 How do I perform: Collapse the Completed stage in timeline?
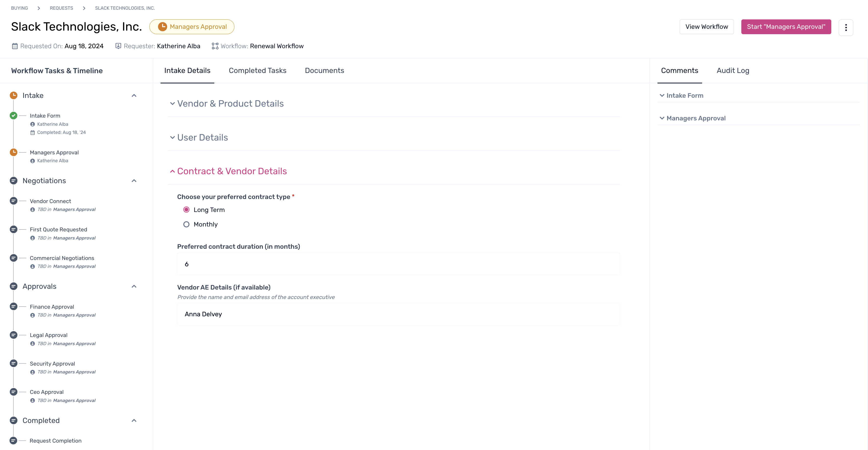point(134,421)
